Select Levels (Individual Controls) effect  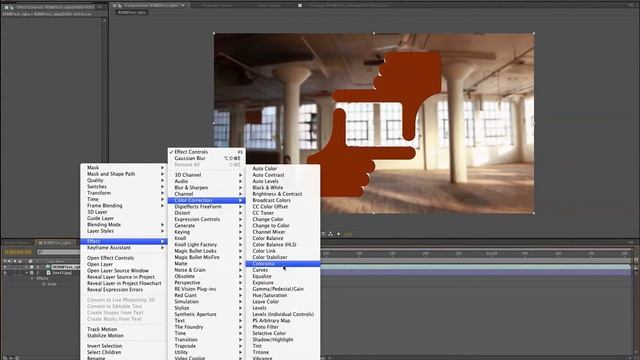pos(283,314)
